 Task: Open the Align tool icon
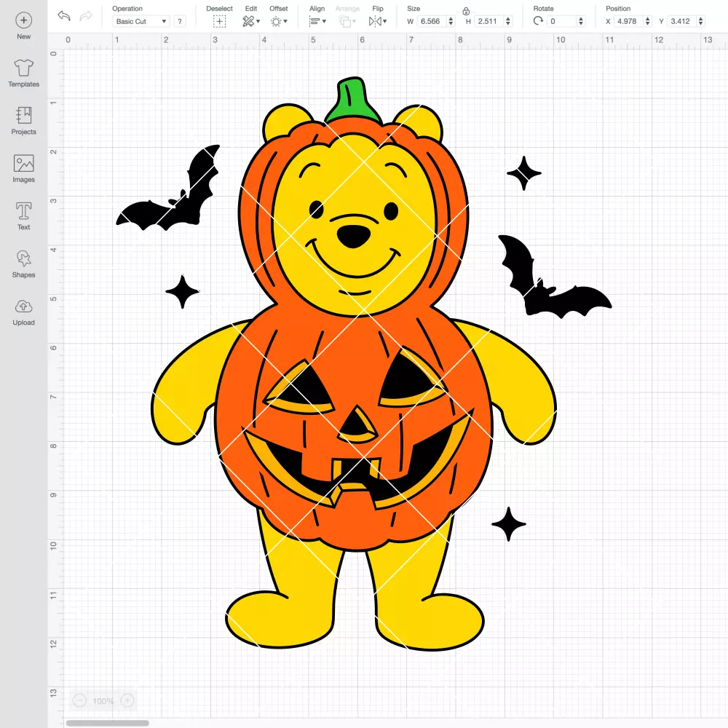(314, 21)
